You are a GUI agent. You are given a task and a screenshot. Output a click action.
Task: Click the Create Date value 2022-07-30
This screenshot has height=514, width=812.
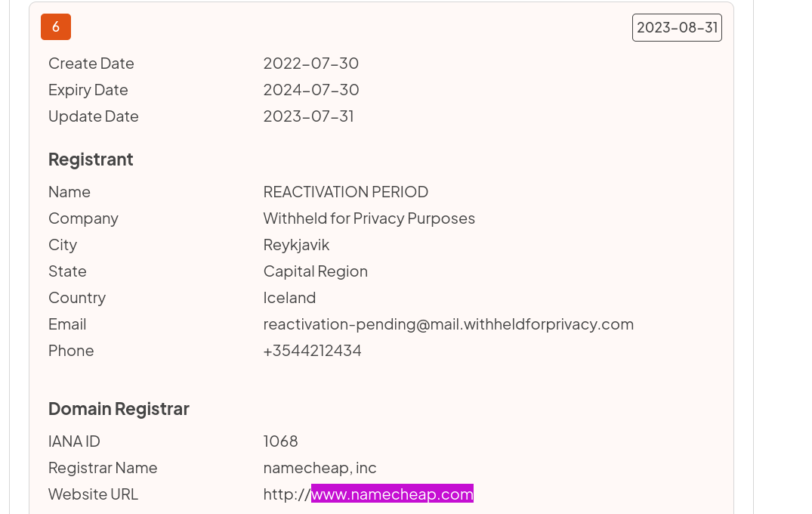310,63
